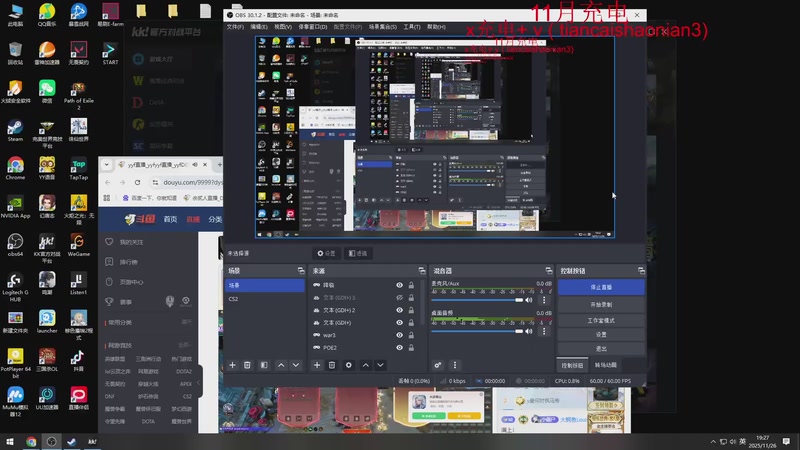Open advanced audio properties gears icon
The height and width of the screenshot is (450, 800).
click(438, 365)
